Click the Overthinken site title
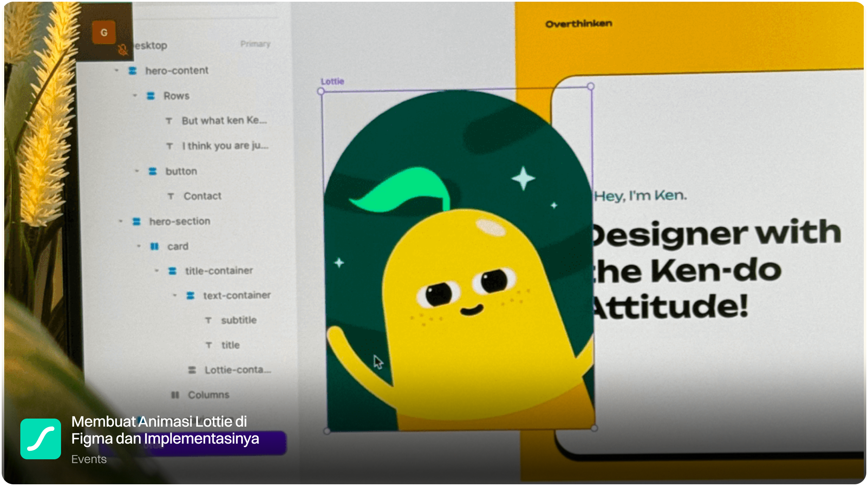 [x=579, y=24]
